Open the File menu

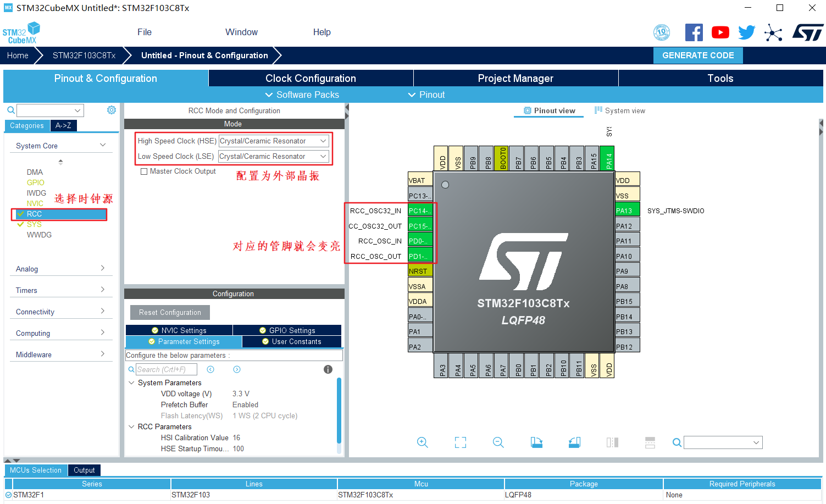tap(145, 32)
